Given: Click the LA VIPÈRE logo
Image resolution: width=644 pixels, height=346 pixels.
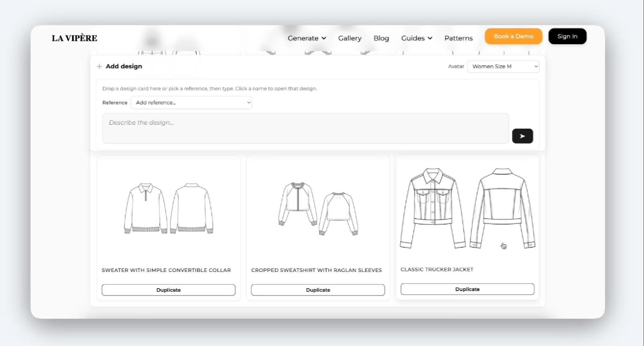Looking at the screenshot, I should tap(74, 38).
